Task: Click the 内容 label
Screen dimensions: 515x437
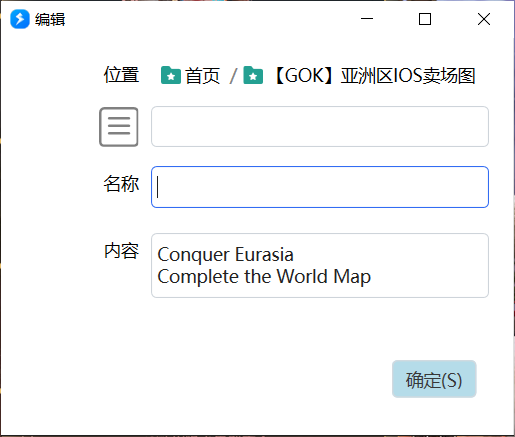Action: click(121, 251)
